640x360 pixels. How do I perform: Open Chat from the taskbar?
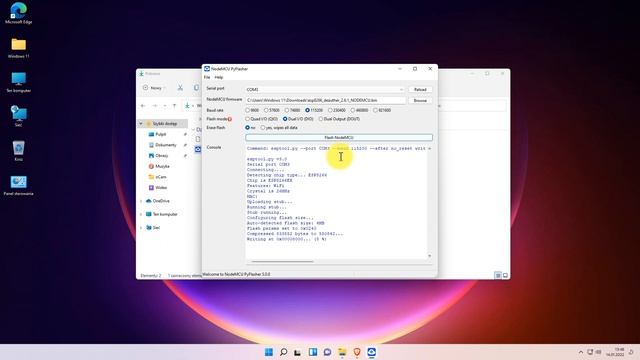pyautogui.click(x=327, y=352)
